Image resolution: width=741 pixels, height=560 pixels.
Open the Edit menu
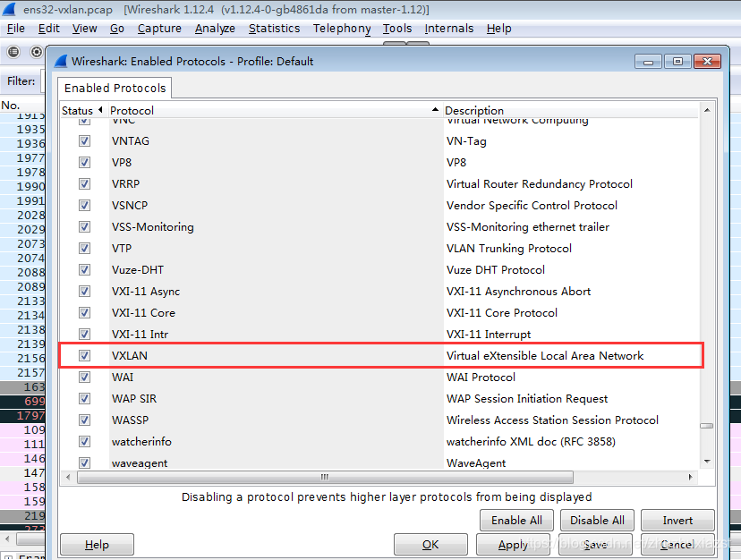coord(49,29)
